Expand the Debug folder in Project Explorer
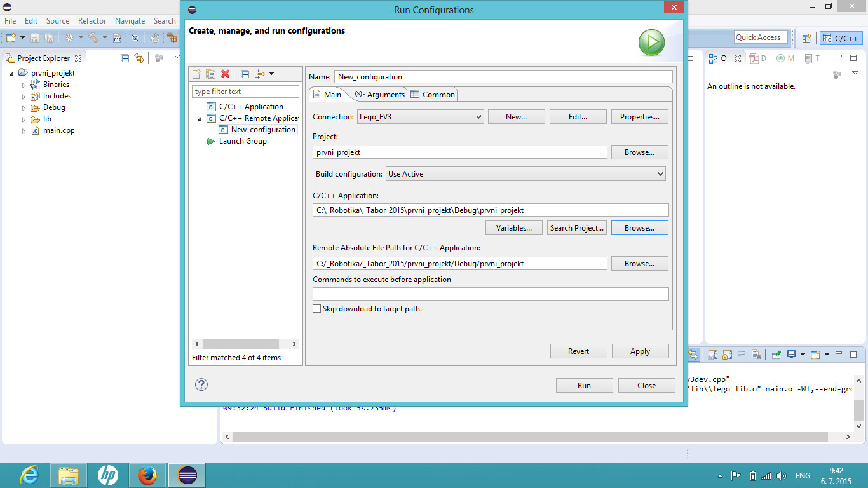 [24, 108]
